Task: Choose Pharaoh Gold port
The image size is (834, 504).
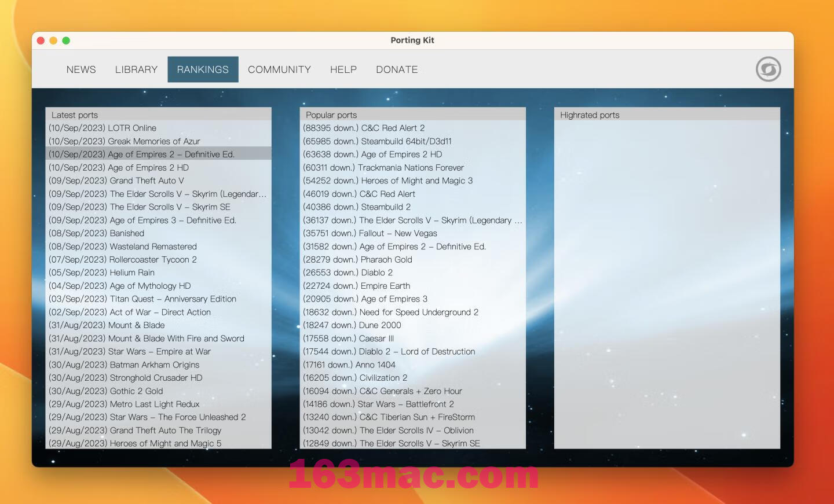Action: tap(413, 259)
